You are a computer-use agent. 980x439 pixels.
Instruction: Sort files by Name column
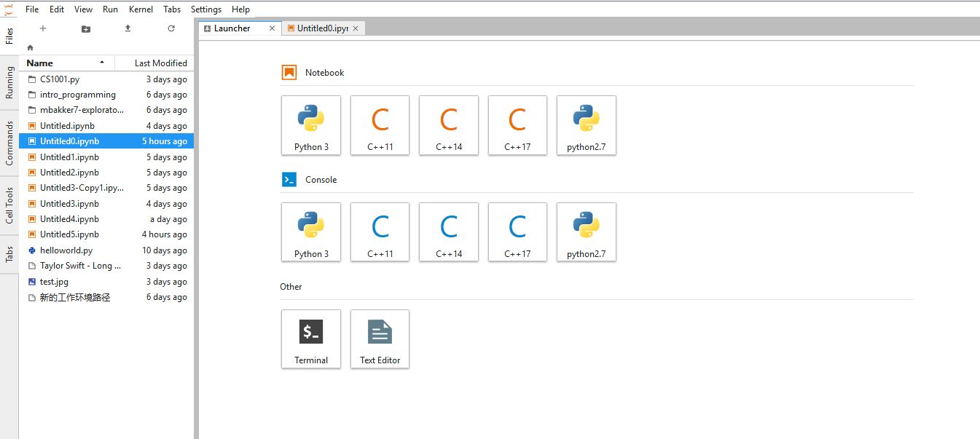pos(67,63)
